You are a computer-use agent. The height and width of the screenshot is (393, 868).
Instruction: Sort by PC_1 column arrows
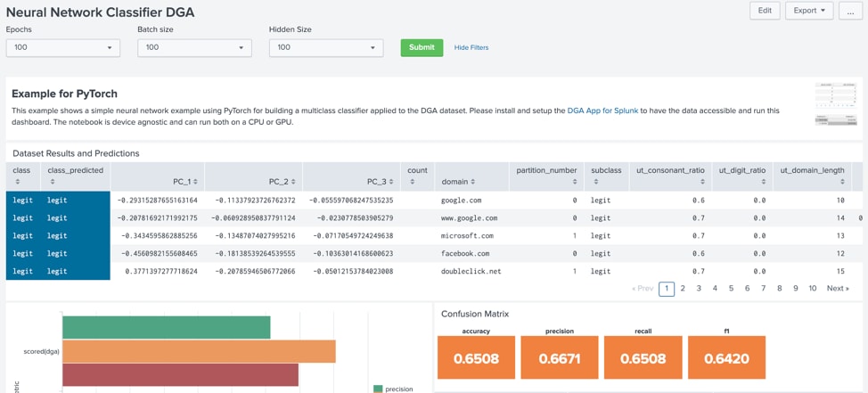pos(195,182)
